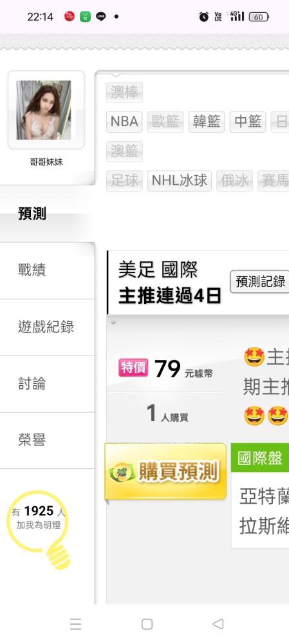This screenshot has width=289, height=644.
Task: Tap the alarm clock status icon
Action: (203, 17)
